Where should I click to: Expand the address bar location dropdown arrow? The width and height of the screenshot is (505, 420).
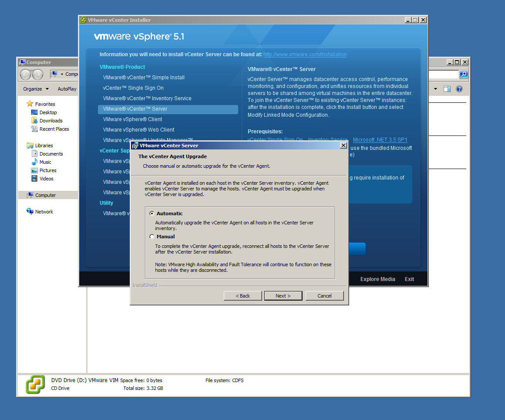tap(62, 75)
